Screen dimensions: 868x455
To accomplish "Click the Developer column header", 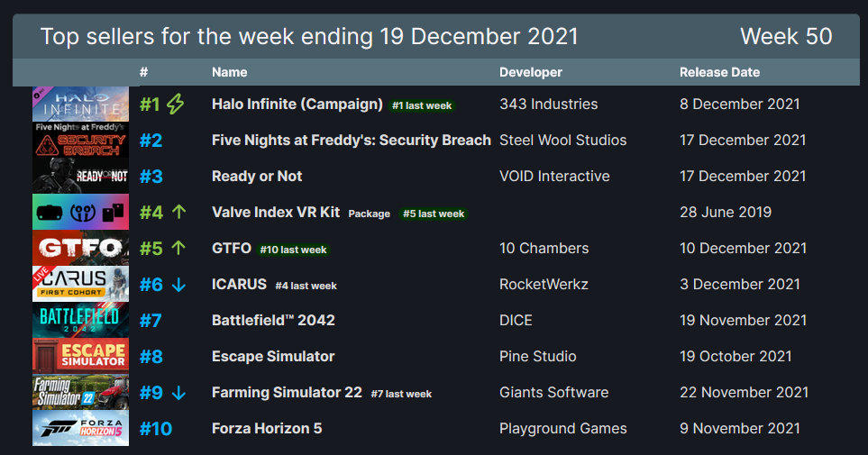I will 530,72.
